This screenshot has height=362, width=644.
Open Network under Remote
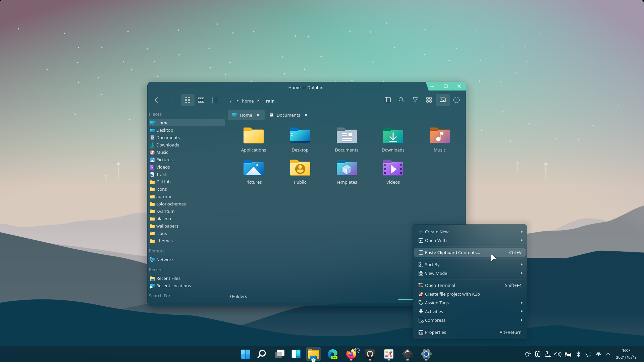(x=187, y=260)
